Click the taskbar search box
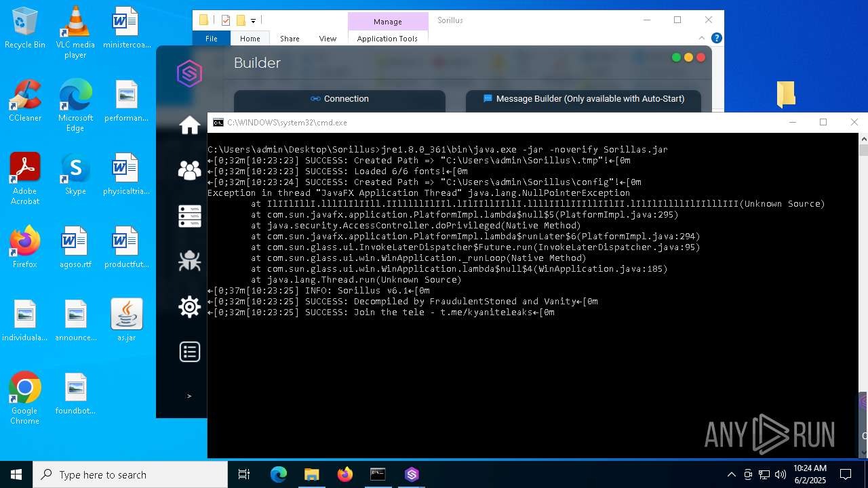Image resolution: width=868 pixels, height=488 pixels. (x=130, y=474)
